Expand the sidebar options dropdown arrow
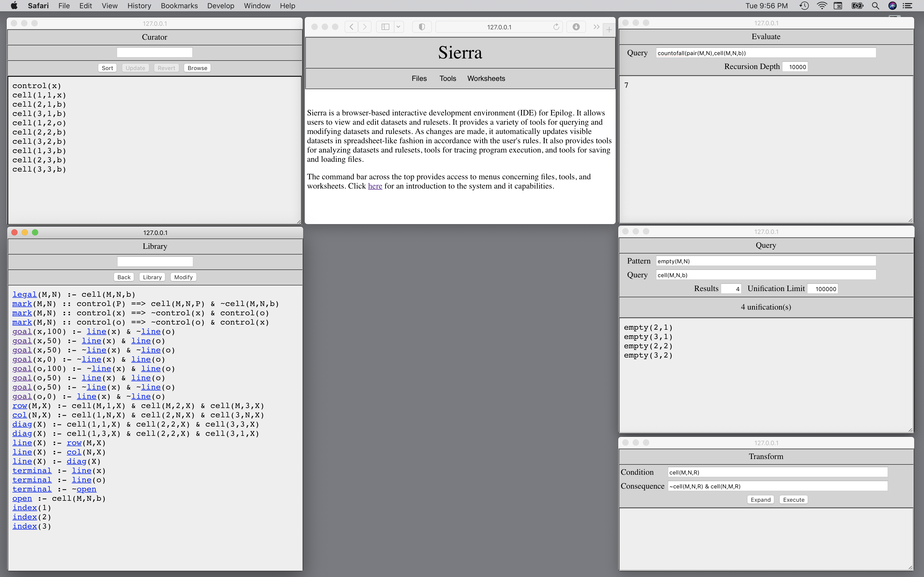The height and width of the screenshot is (577, 924). 398,27
